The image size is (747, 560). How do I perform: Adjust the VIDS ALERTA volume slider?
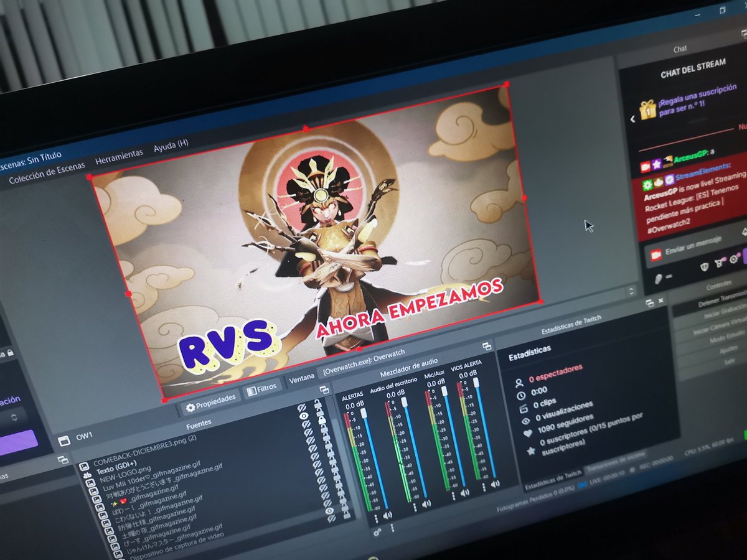[x=486, y=427]
